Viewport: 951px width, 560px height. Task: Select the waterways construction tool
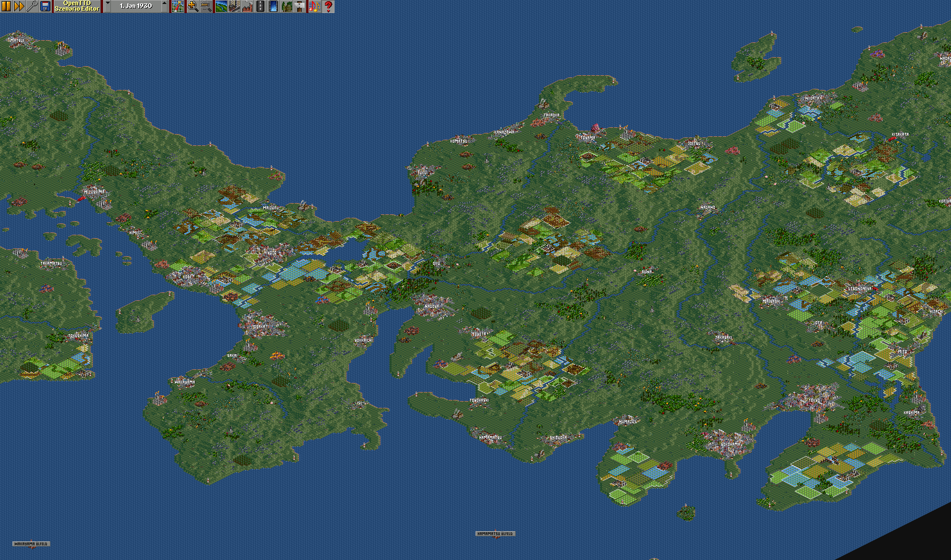(x=273, y=6)
